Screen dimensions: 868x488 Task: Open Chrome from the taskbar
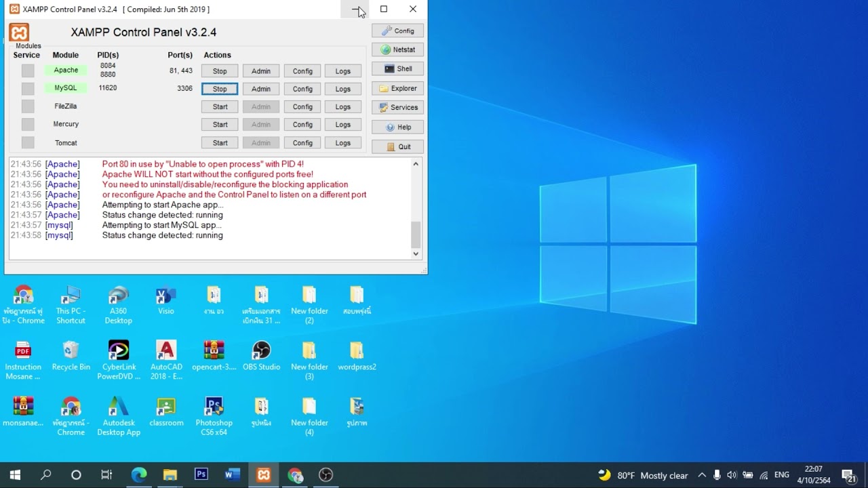(295, 475)
